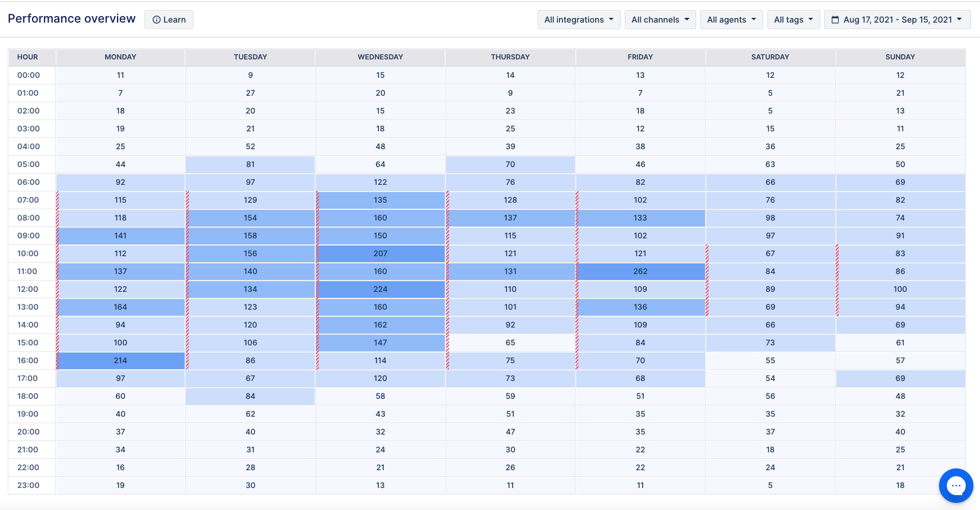Click the Sunday 09:00 cell showing 91
Image resolution: width=980 pixels, height=510 pixels.
pos(900,235)
